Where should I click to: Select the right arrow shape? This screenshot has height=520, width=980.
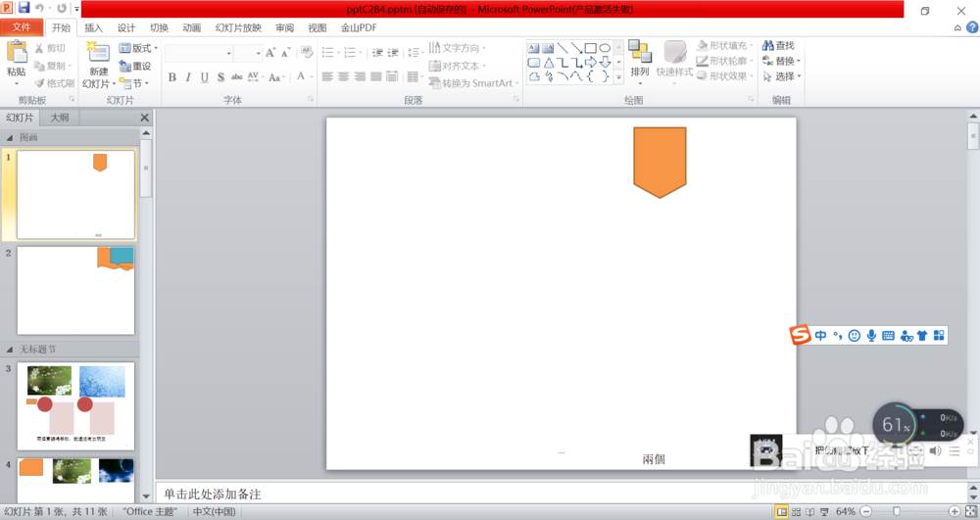(590, 63)
